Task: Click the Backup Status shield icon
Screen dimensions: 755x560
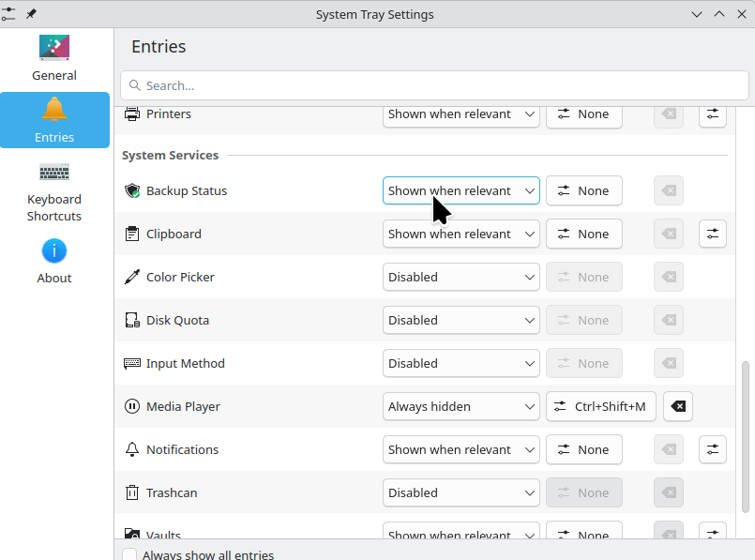Action: click(132, 190)
